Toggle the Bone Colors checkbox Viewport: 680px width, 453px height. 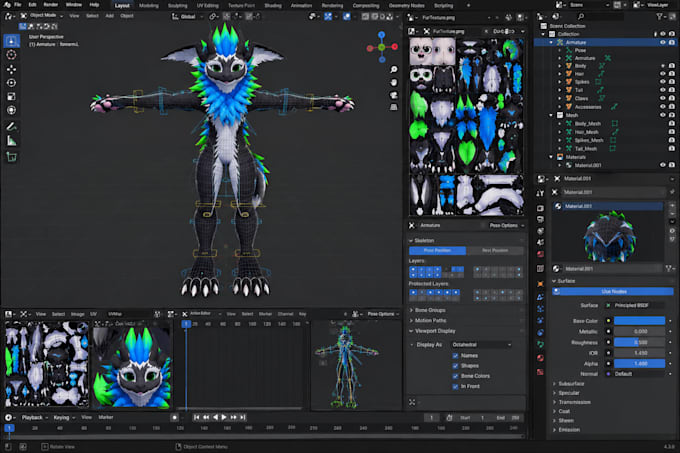coord(455,376)
